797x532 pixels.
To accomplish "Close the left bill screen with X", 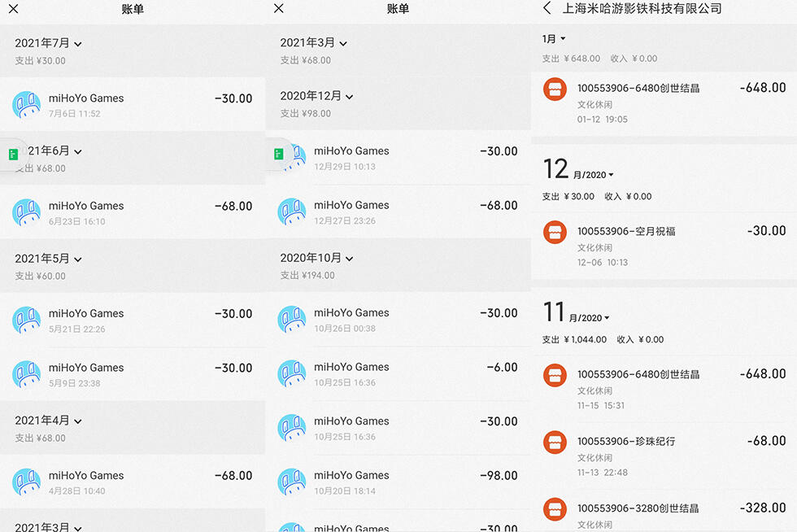I will click(14, 9).
